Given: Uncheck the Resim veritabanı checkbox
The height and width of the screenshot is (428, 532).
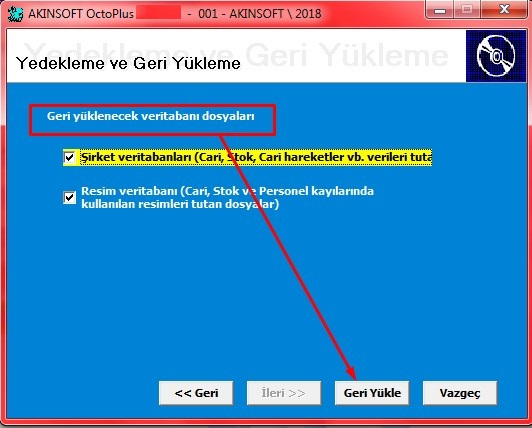Looking at the screenshot, I should [70, 197].
